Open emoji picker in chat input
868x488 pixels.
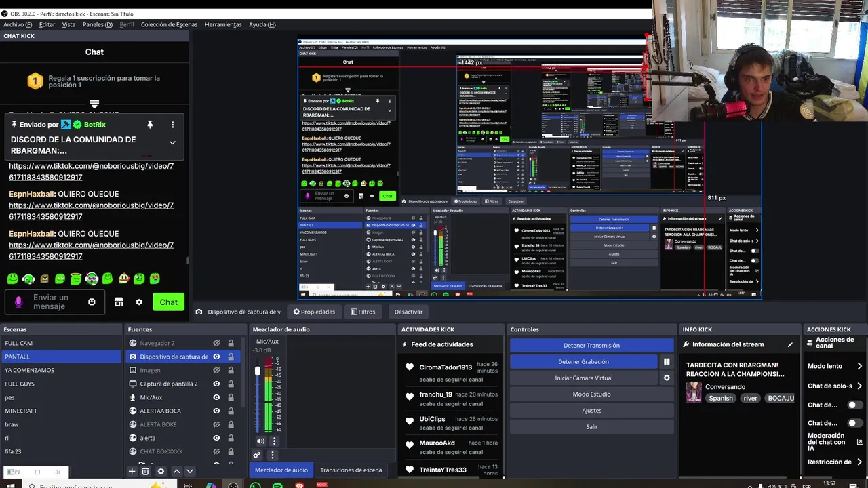tap(92, 302)
